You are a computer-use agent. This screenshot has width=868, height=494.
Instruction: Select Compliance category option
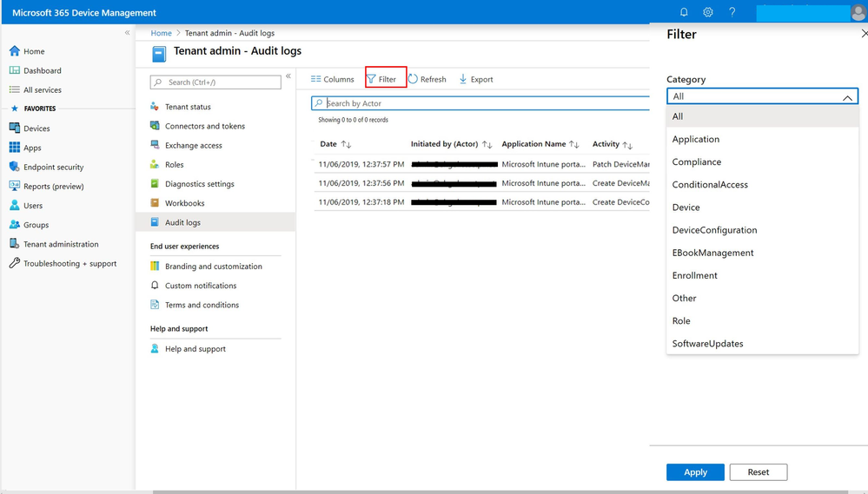point(762,161)
